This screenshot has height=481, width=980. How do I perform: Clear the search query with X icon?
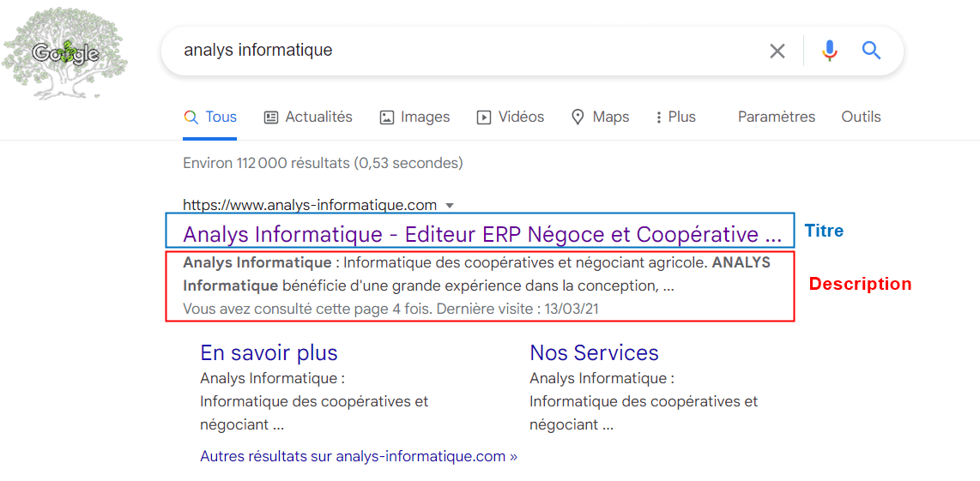pos(777,51)
